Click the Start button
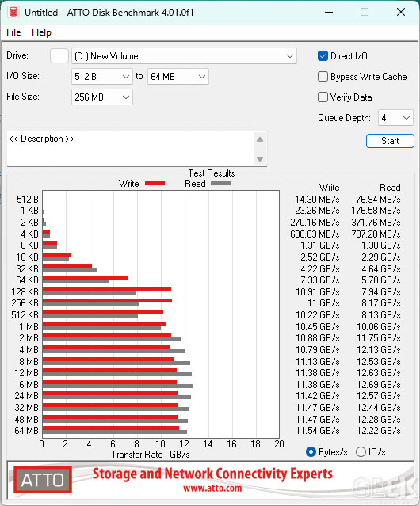 tap(390, 141)
